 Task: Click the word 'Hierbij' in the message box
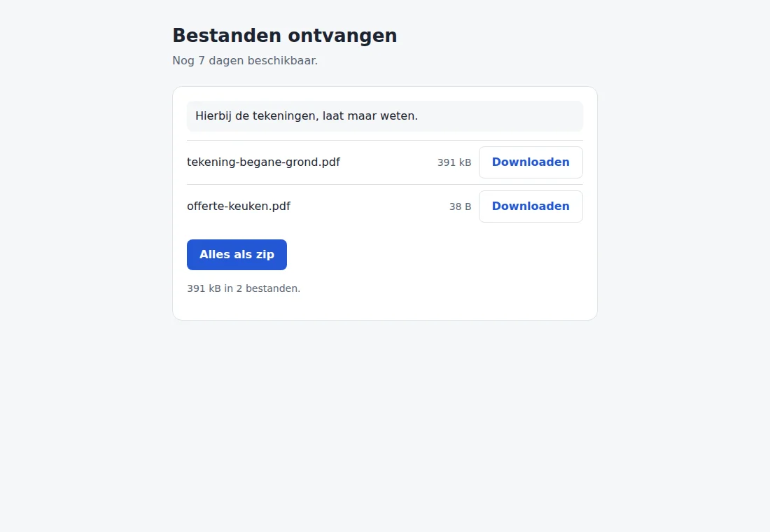tap(213, 116)
